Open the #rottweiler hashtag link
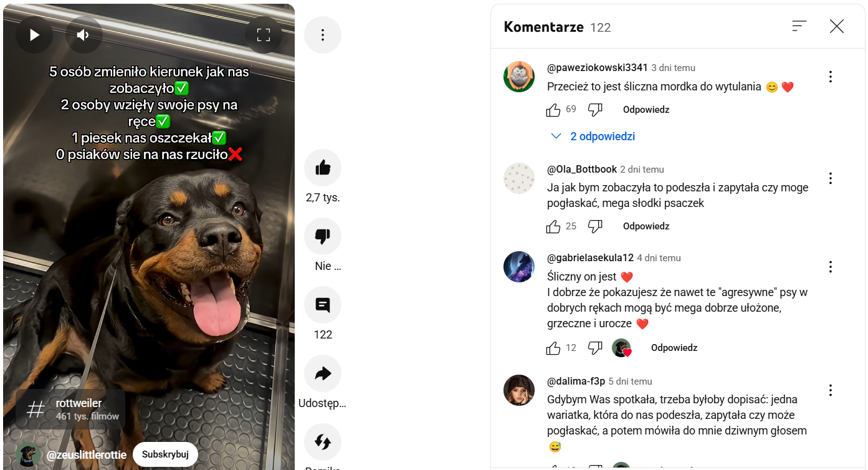Screen dimensions: 868x470 tap(70, 410)
